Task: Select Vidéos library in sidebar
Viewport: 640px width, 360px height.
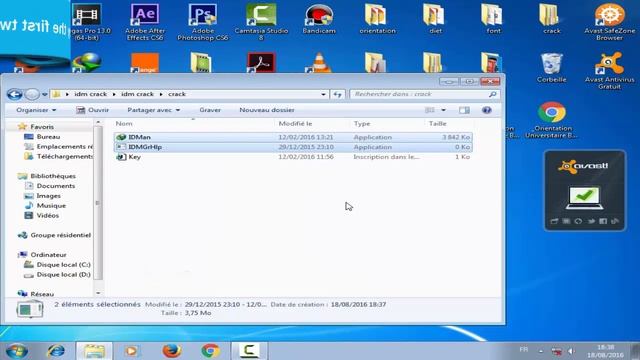Action: (47, 215)
